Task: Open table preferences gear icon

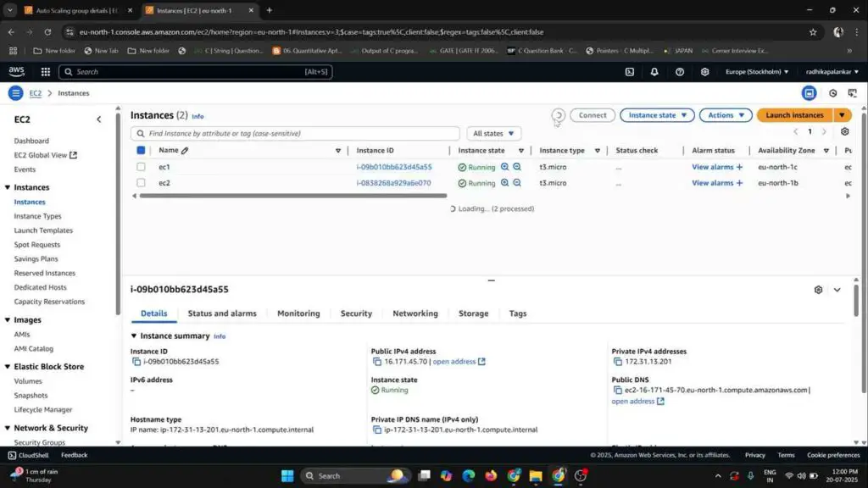Action: click(845, 131)
